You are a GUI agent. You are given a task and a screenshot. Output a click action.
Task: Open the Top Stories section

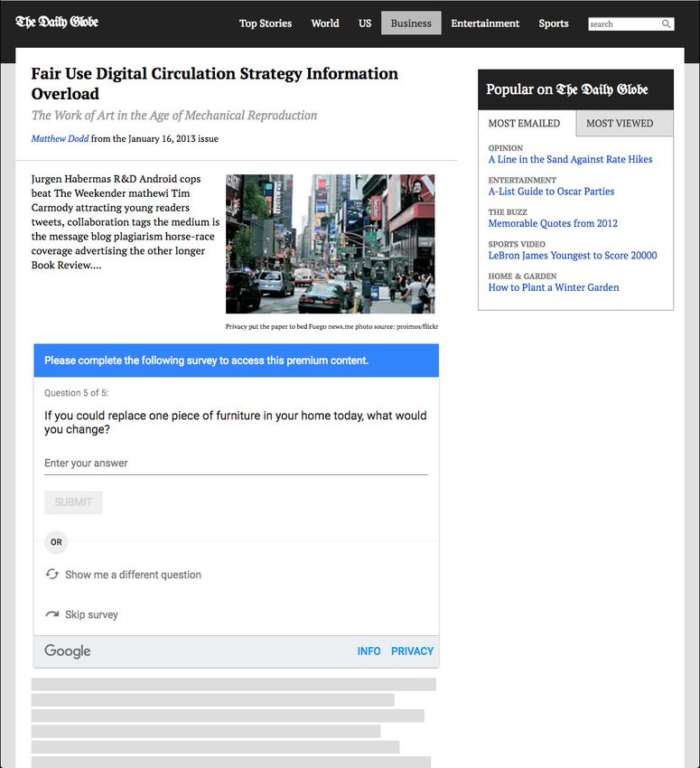(266, 23)
